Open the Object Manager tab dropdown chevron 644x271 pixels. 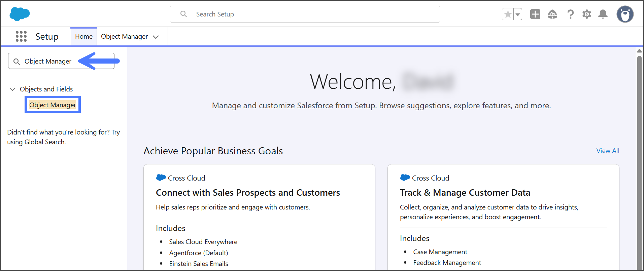point(156,37)
